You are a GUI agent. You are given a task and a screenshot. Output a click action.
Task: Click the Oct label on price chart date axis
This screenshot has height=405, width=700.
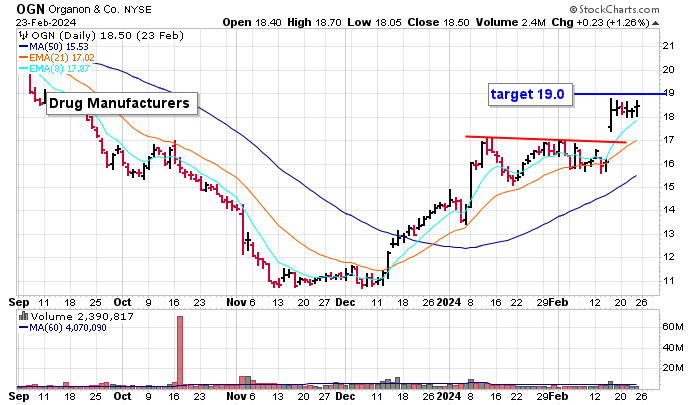122,302
